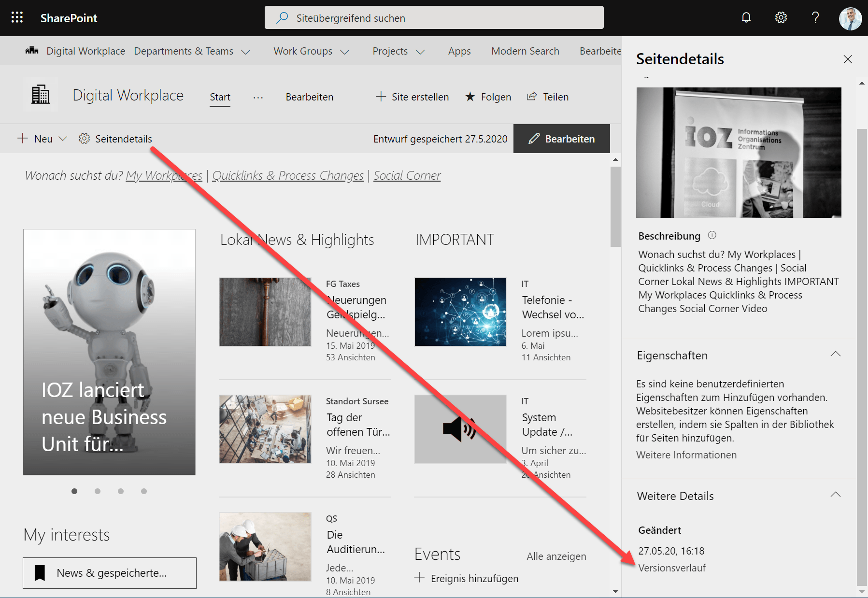Click the plus icon for Ereignis hinzufügen
868x598 pixels.
click(420, 578)
